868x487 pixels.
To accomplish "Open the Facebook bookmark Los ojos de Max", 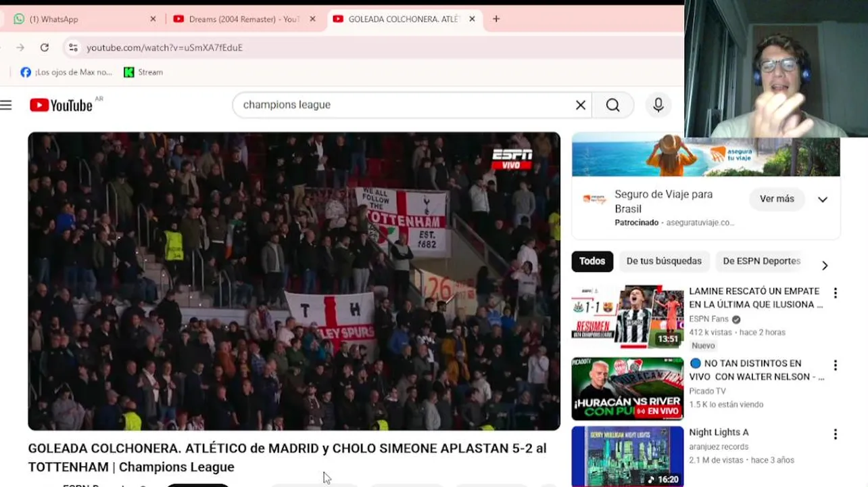I will click(66, 72).
